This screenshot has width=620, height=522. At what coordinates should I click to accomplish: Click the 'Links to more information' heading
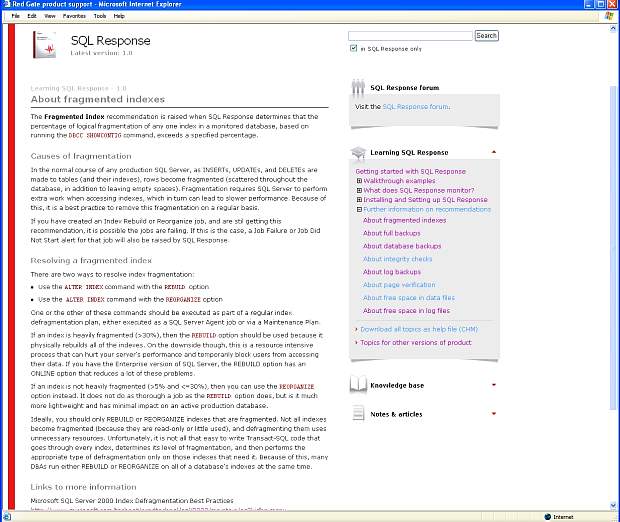83,487
